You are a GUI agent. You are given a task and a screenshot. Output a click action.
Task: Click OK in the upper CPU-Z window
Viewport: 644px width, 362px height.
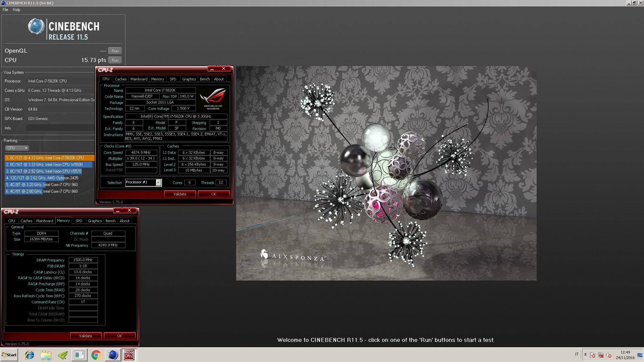coord(214,194)
